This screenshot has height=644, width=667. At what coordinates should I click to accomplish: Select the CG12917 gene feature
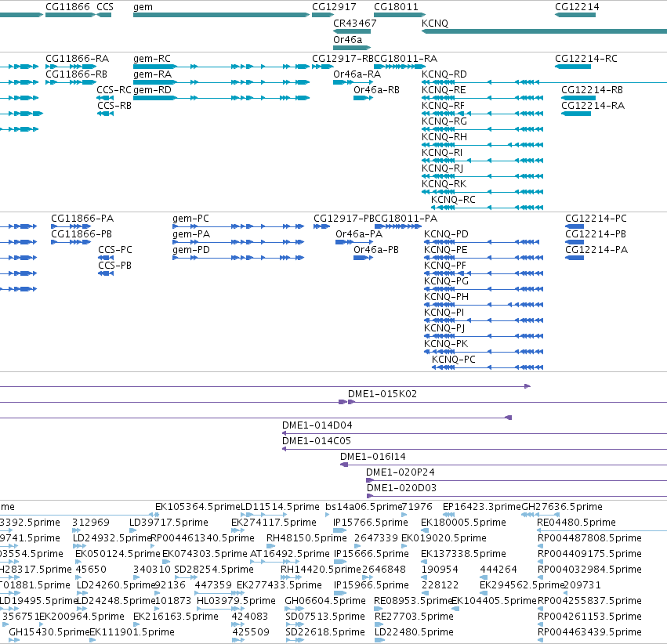pos(323,15)
